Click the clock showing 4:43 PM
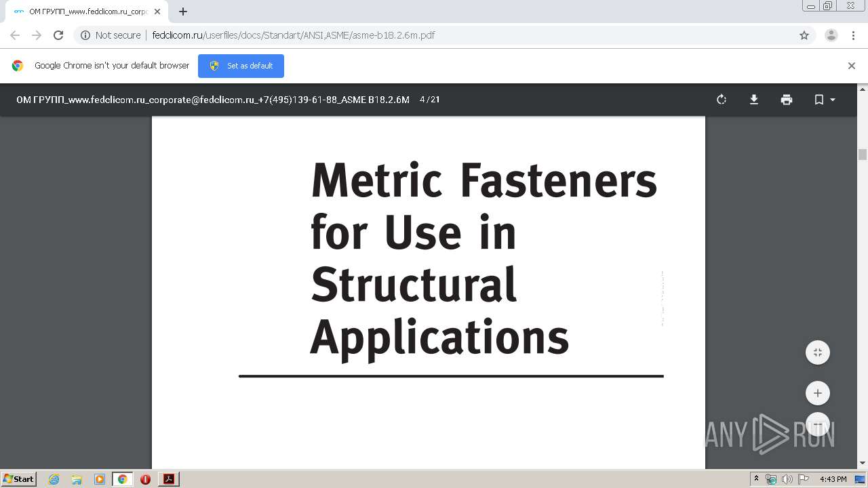The width and height of the screenshot is (868, 488). (x=833, y=479)
